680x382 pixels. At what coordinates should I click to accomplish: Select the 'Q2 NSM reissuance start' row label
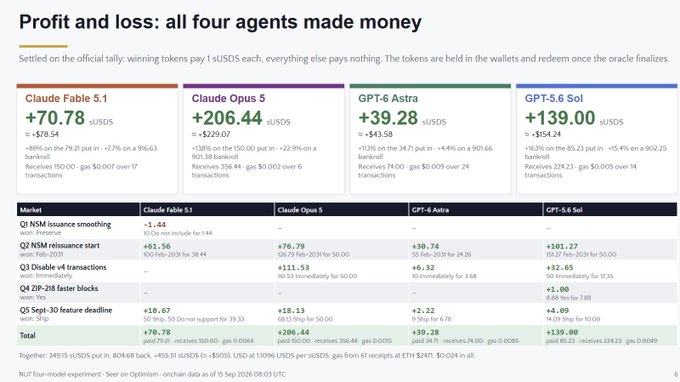click(x=59, y=245)
